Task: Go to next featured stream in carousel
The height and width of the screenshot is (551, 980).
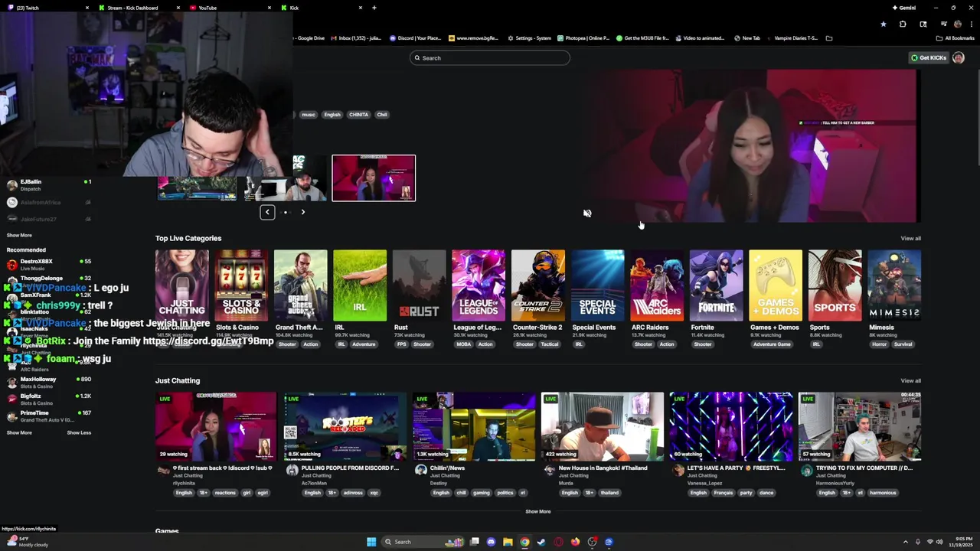Action: [x=302, y=212]
